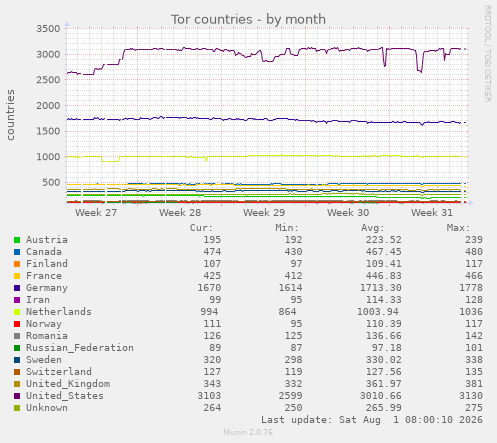
Task: Click the 'Switzerland' legend label
Action: tap(59, 372)
